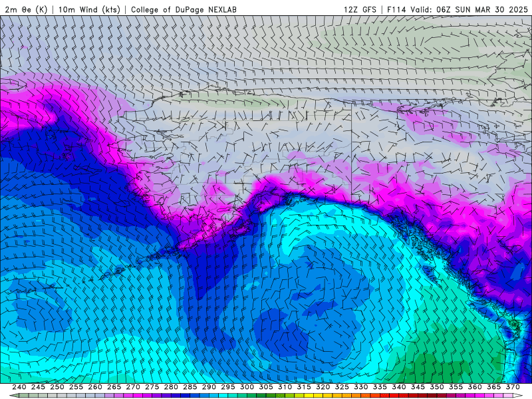Click the 335 scale value
The height and width of the screenshot is (399, 532).
[x=380, y=387]
